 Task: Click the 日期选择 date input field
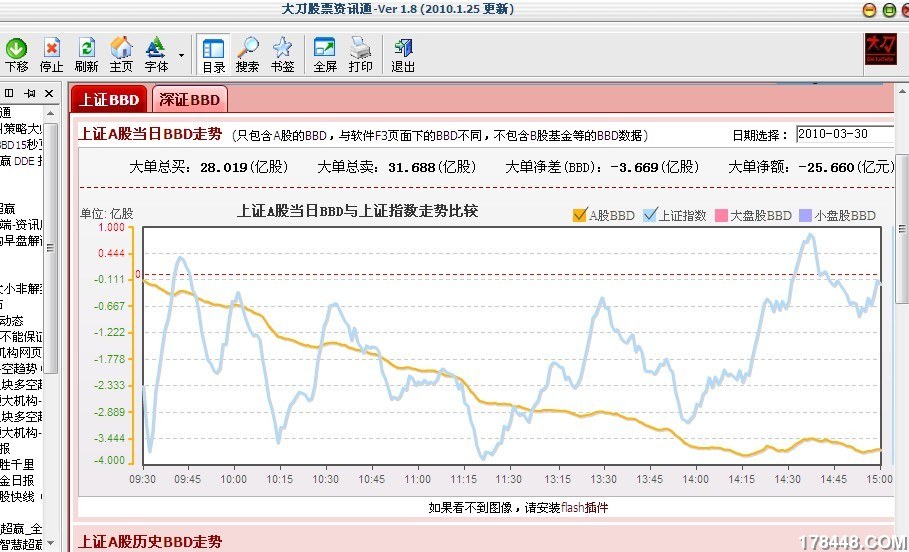[x=845, y=134]
